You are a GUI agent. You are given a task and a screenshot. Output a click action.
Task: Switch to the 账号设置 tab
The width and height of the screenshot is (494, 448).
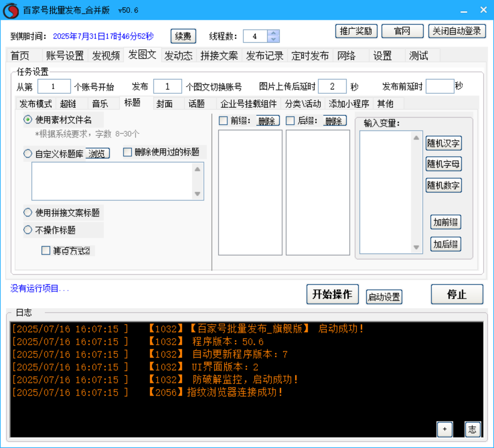point(65,56)
